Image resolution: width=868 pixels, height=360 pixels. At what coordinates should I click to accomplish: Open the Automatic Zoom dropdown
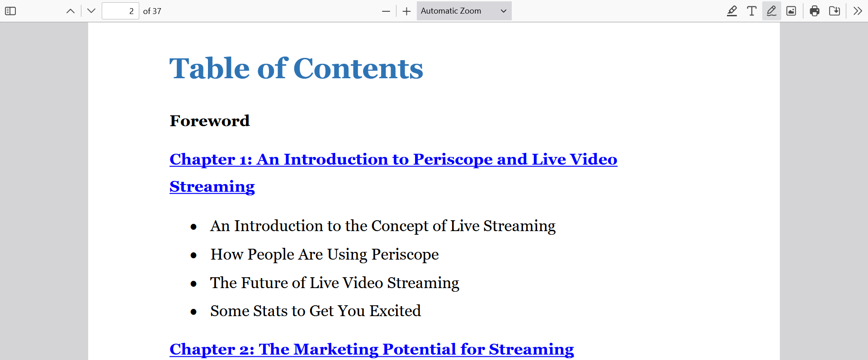click(464, 11)
